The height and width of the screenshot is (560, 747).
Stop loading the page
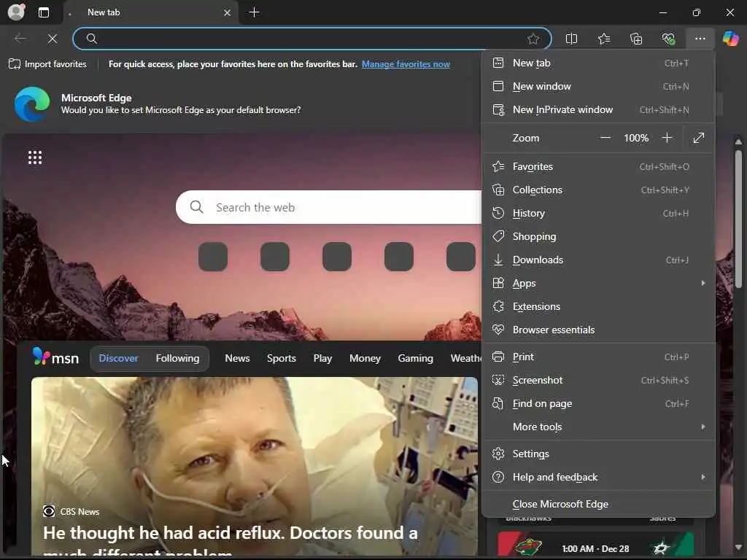coord(53,39)
